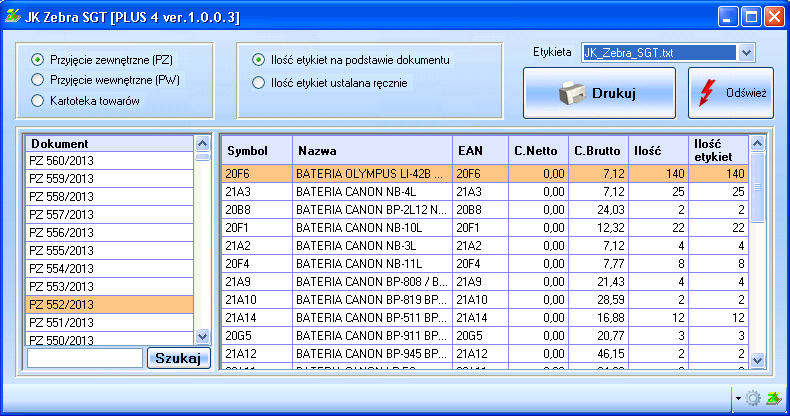Click the document search text field

click(x=84, y=358)
